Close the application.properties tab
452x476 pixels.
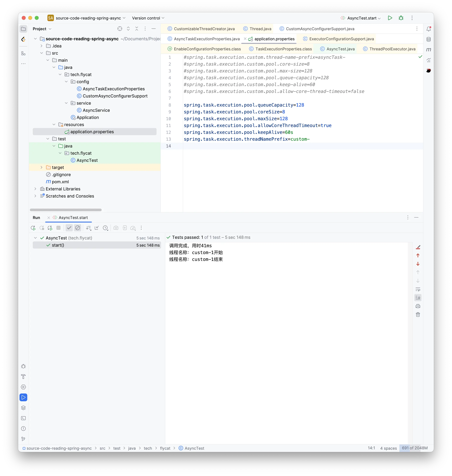click(245, 39)
